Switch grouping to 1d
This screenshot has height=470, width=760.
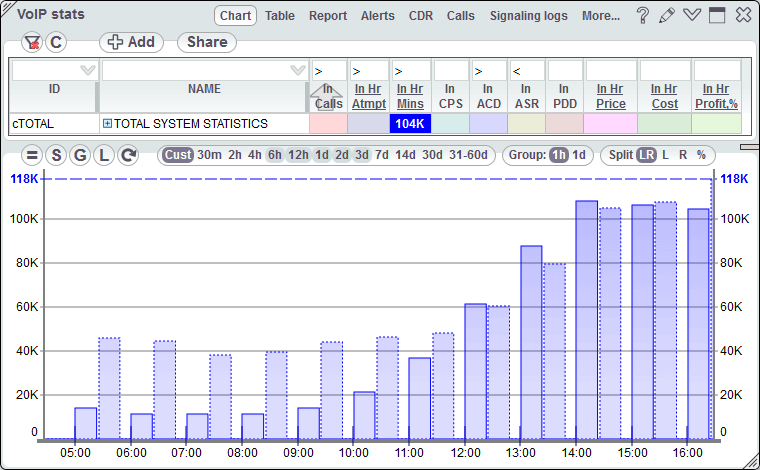pyautogui.click(x=580, y=155)
